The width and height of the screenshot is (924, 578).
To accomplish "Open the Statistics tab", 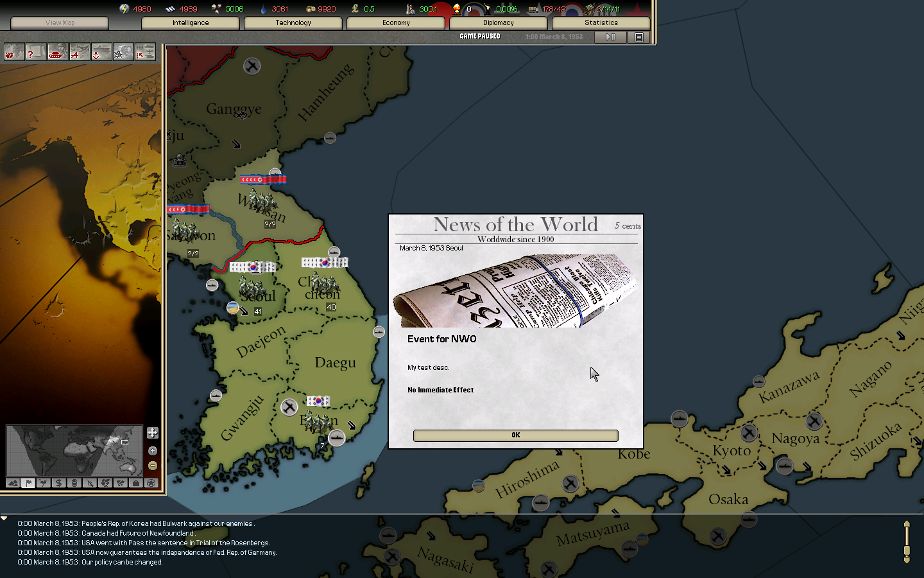I will point(601,22).
